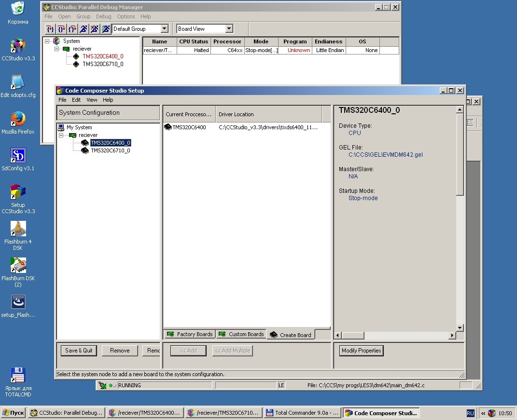Select TMS320C6710_0 in Parallel Debug Manager tree
The image size is (517, 420).
click(103, 64)
